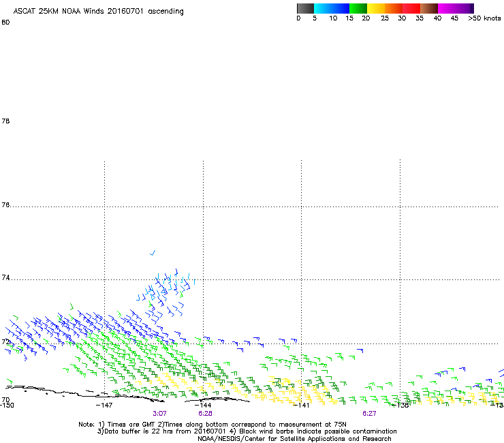This screenshot has height=443, width=504.
Task: Click the 72 latitude label
Action: pos(5,341)
